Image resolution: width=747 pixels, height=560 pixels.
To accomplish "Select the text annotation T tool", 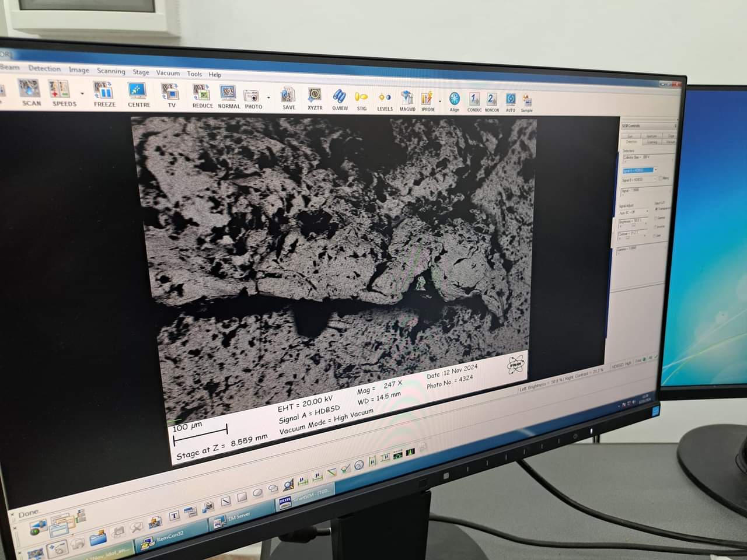I will click(x=173, y=516).
